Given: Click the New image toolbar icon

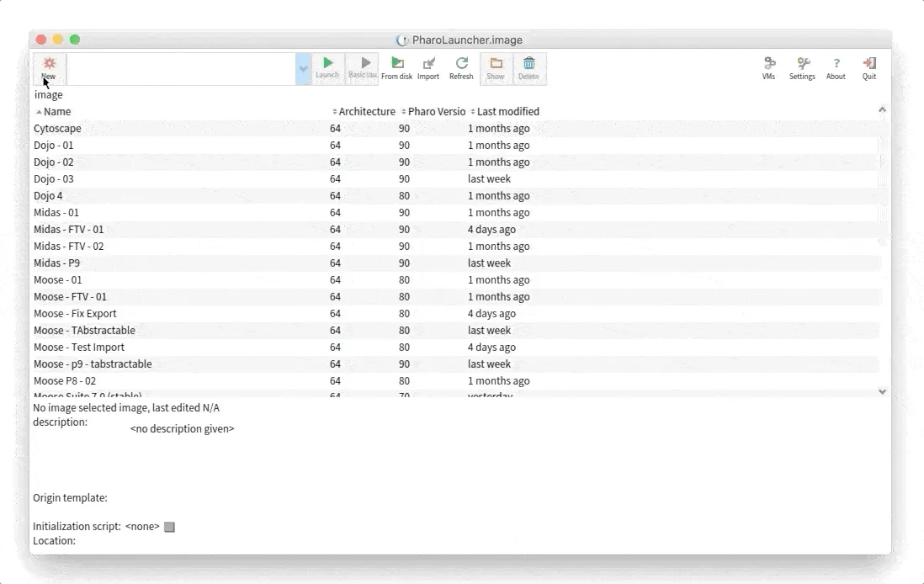Looking at the screenshot, I should click(50, 68).
